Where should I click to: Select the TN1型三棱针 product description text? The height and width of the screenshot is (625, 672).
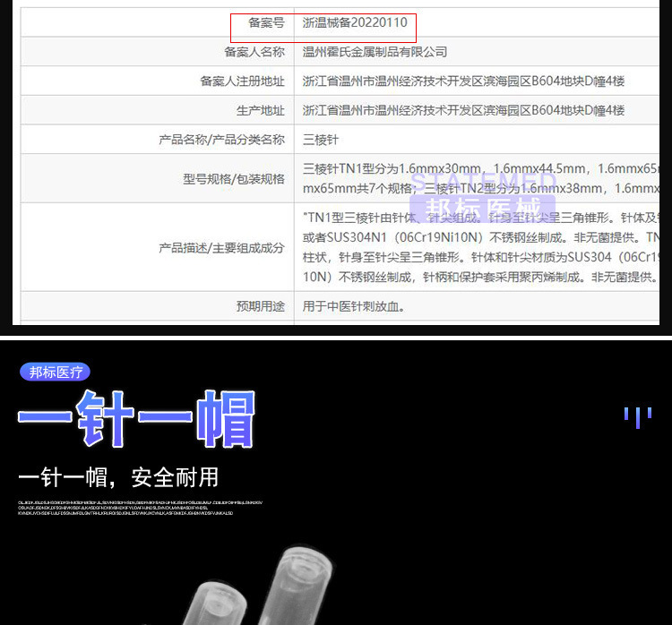481,248
